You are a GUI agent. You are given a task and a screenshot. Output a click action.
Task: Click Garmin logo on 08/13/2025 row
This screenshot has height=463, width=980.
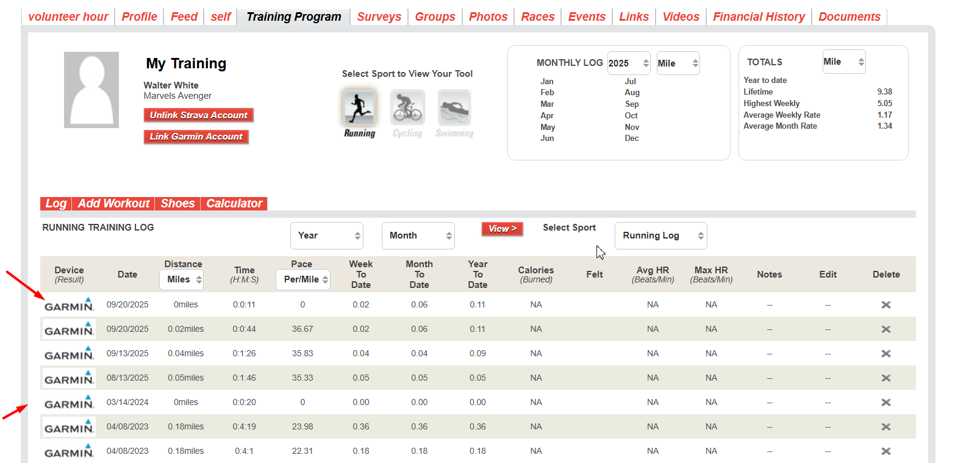click(69, 378)
